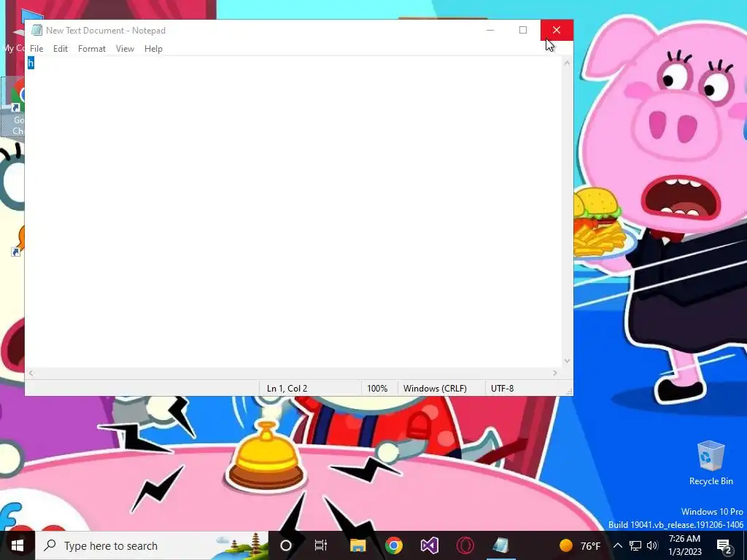747x560 pixels.
Task: Click the 100% zoom status entry
Action: click(377, 388)
